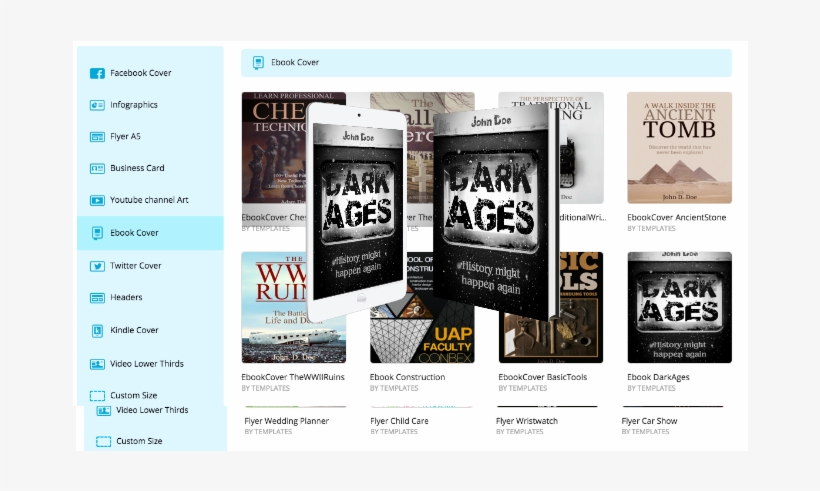The width and height of the screenshot is (820, 491).
Task: Open Business Card via its sidebar icon
Action: coord(97,169)
